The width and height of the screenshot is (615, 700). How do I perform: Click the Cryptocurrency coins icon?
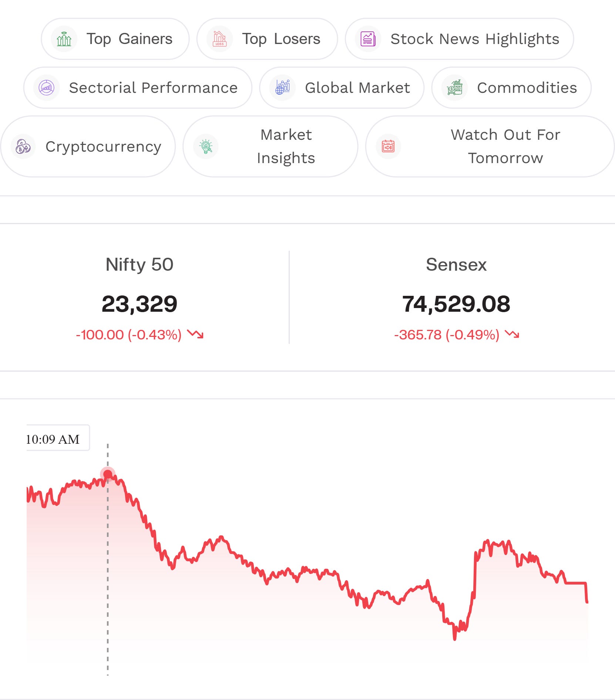point(23,146)
